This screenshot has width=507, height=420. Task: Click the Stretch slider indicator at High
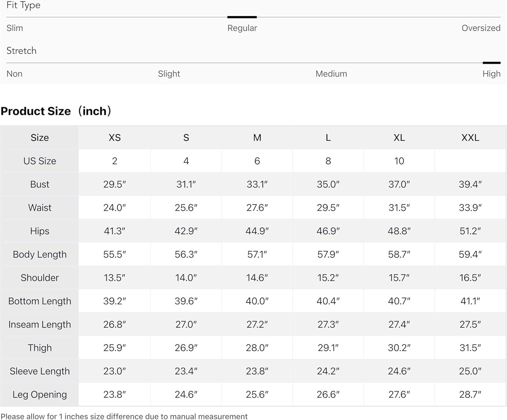[x=491, y=63]
